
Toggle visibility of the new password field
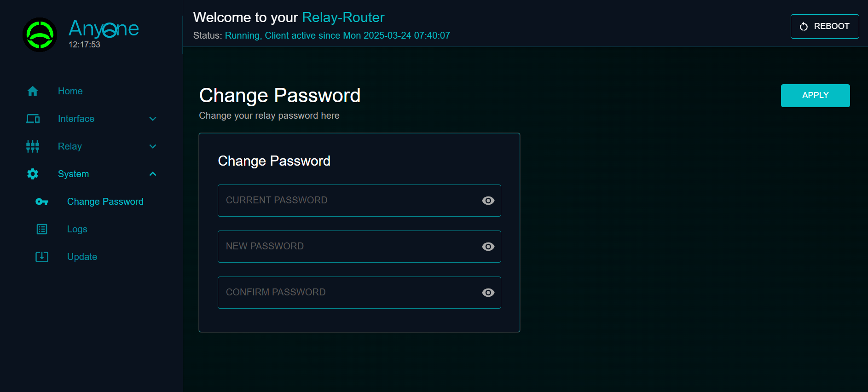coord(488,247)
